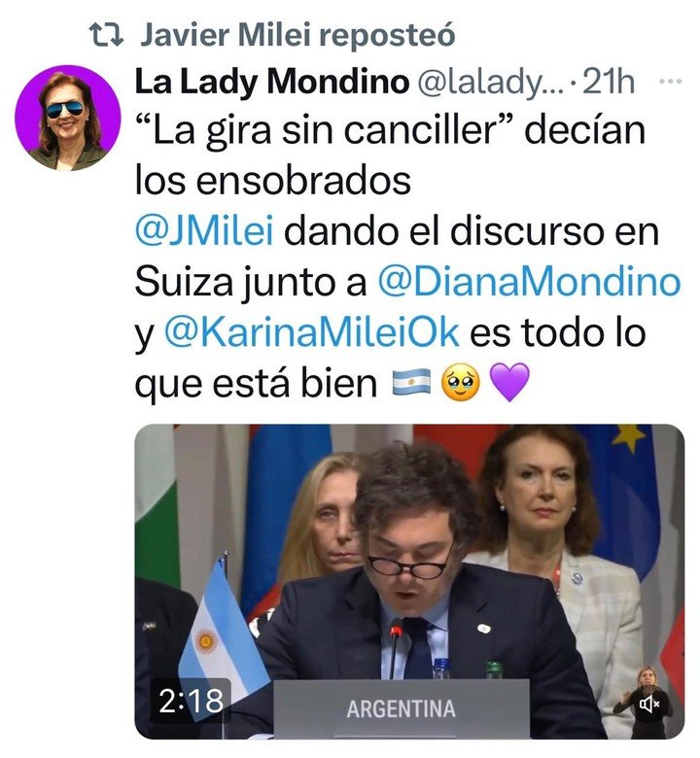Open the "Javier Milei reposteó" label
This screenshot has height=758, width=700.
tap(297, 35)
